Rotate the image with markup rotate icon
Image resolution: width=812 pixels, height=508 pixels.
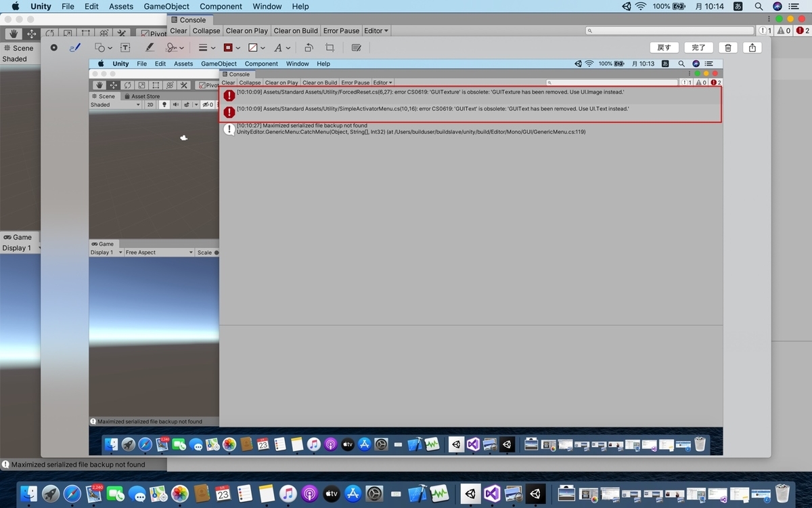click(x=309, y=48)
